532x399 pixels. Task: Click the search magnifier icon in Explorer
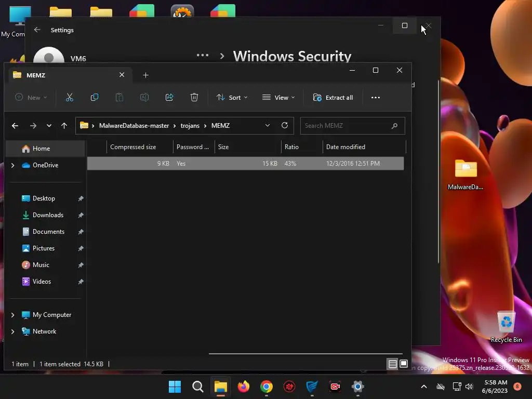[x=394, y=126]
